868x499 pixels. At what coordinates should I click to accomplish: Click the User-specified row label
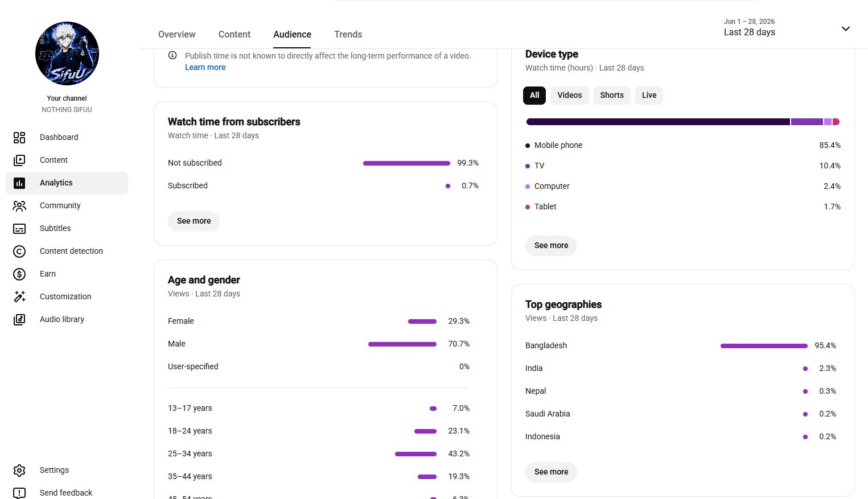193,366
